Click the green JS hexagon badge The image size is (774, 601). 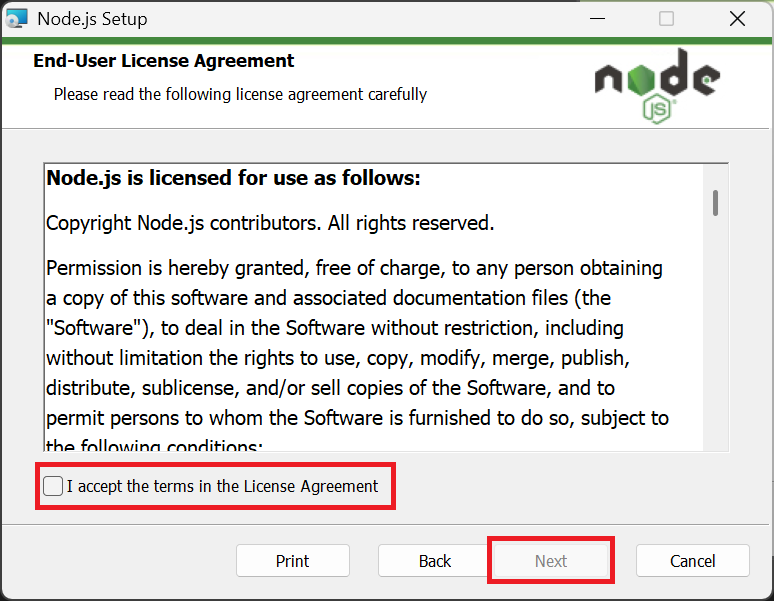click(x=657, y=108)
